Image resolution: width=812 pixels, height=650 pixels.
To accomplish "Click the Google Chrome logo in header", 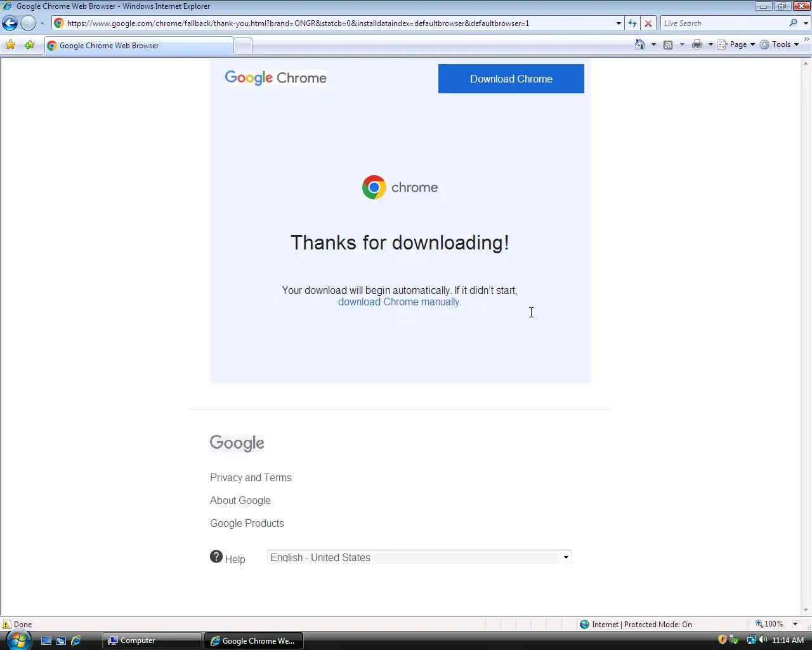I will (276, 78).
